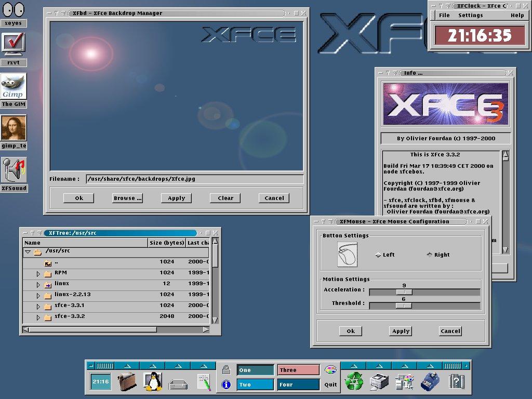Open the gimp_te Mona Lisa desktop icon
This screenshot has height=399, width=532.
tap(14, 128)
